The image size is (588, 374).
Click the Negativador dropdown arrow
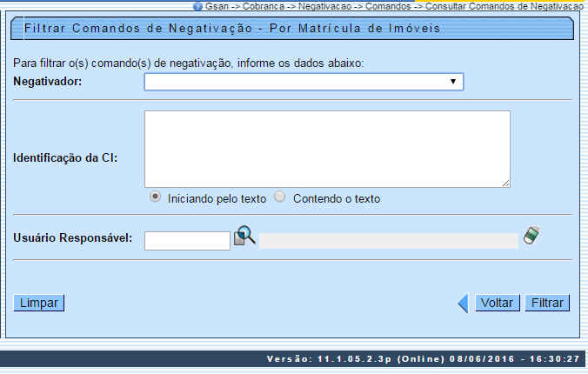tap(453, 82)
